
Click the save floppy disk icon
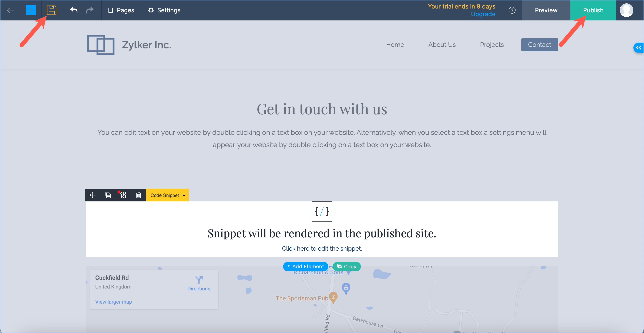pyautogui.click(x=51, y=10)
